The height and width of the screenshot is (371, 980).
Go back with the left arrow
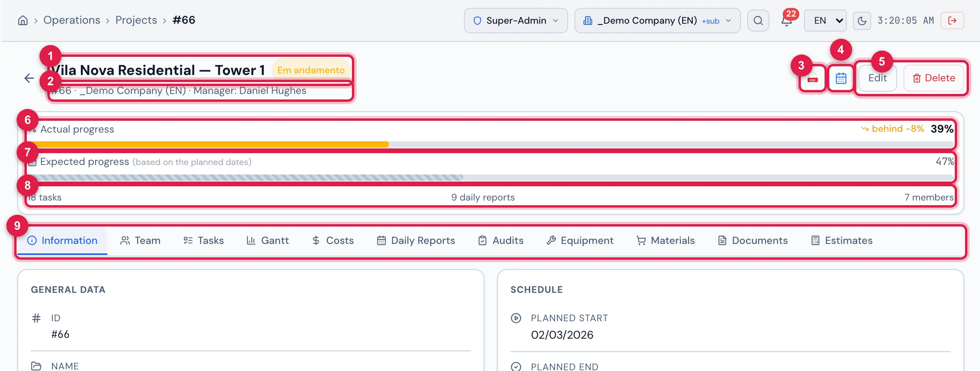tap(29, 78)
